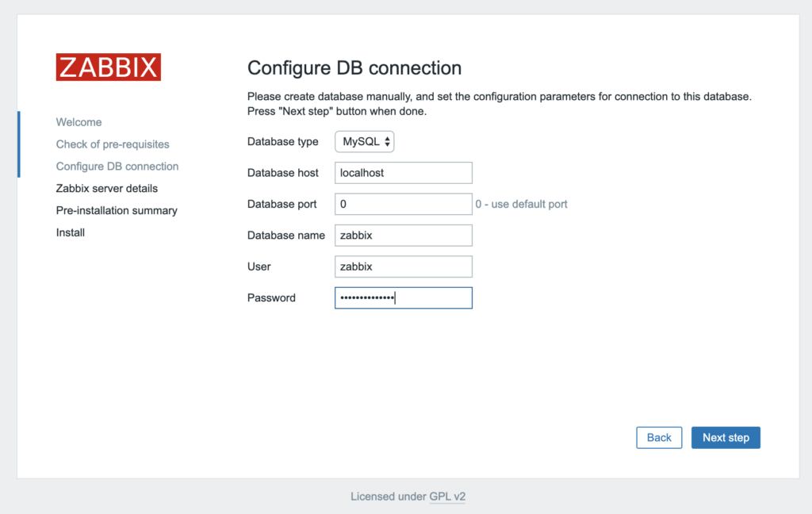This screenshot has width=812, height=514.
Task: Open Pre-installation summary sidebar step
Action: [x=117, y=211]
